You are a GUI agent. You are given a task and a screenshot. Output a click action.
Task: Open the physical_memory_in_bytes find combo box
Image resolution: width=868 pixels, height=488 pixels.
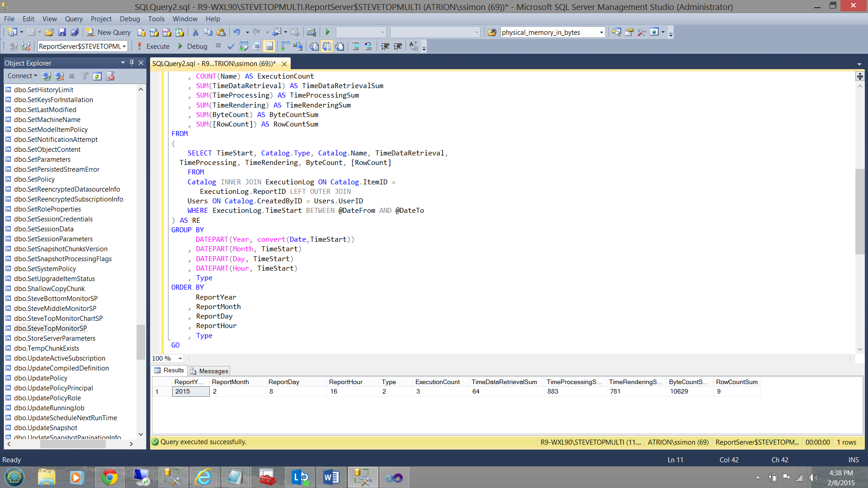[x=601, y=32]
